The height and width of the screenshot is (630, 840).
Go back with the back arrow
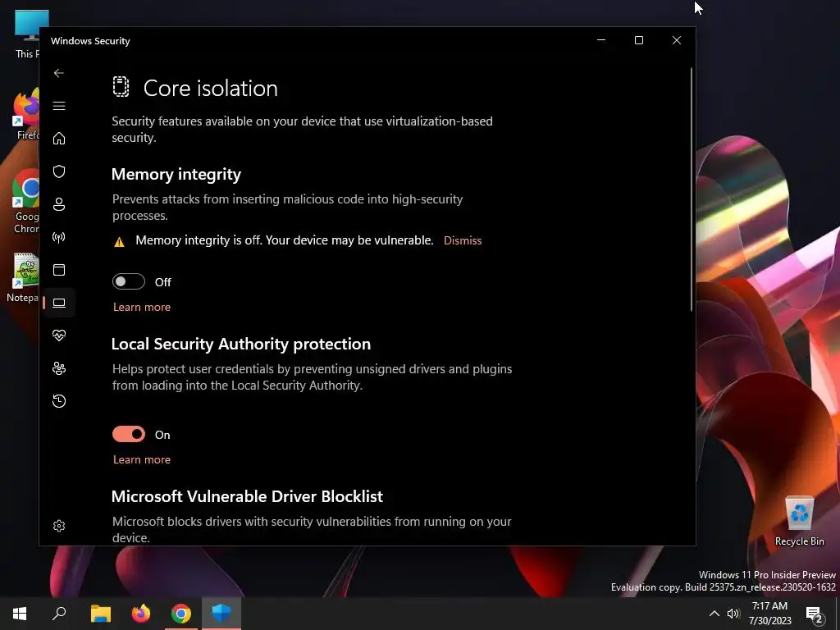[x=59, y=73]
